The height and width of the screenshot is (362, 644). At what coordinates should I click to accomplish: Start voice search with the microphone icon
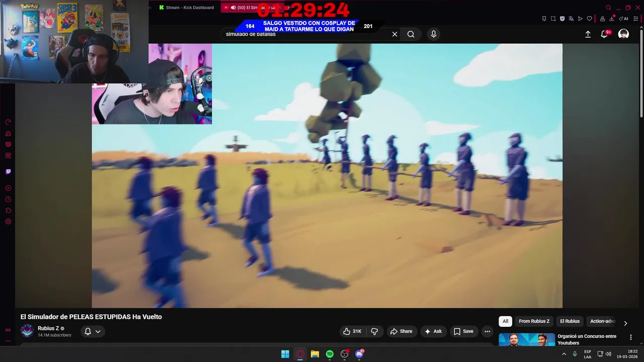click(434, 34)
